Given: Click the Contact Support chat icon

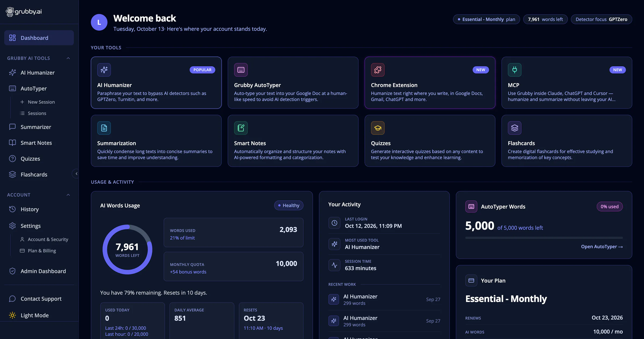Looking at the screenshot, I should click(x=12, y=299).
